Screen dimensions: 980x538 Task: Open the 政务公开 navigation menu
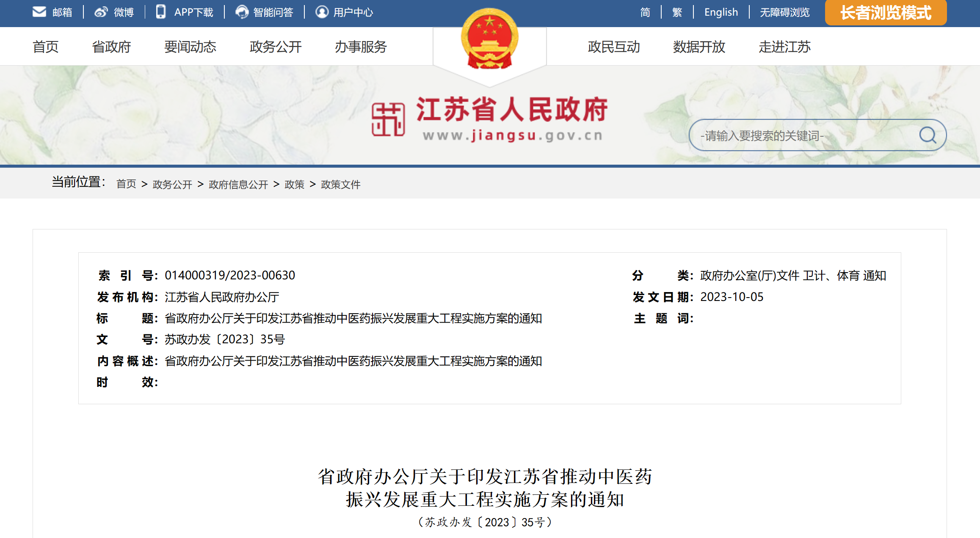(276, 47)
